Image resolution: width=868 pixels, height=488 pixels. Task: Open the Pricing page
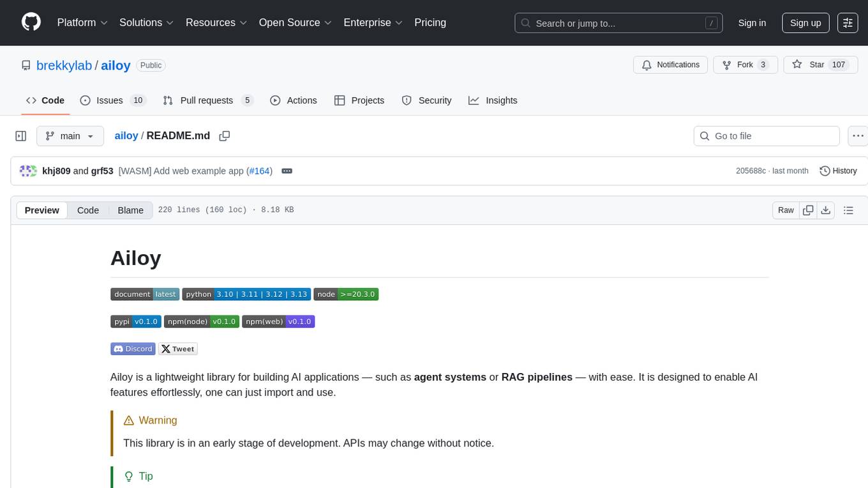430,22
